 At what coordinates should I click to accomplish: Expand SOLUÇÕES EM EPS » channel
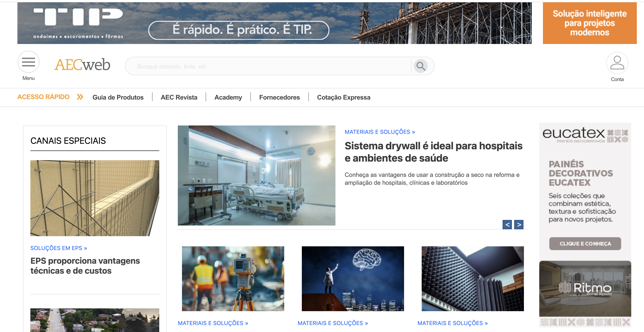pos(59,248)
